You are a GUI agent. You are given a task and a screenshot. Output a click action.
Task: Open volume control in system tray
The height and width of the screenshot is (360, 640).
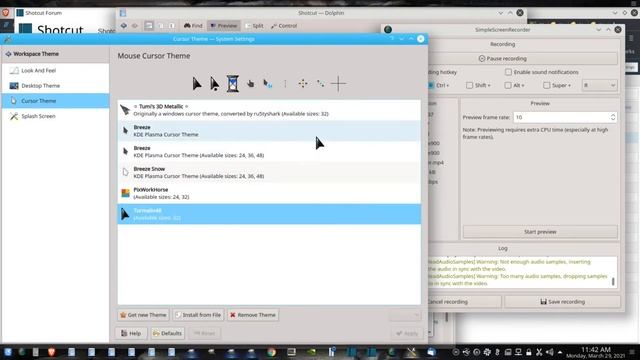pos(549,352)
